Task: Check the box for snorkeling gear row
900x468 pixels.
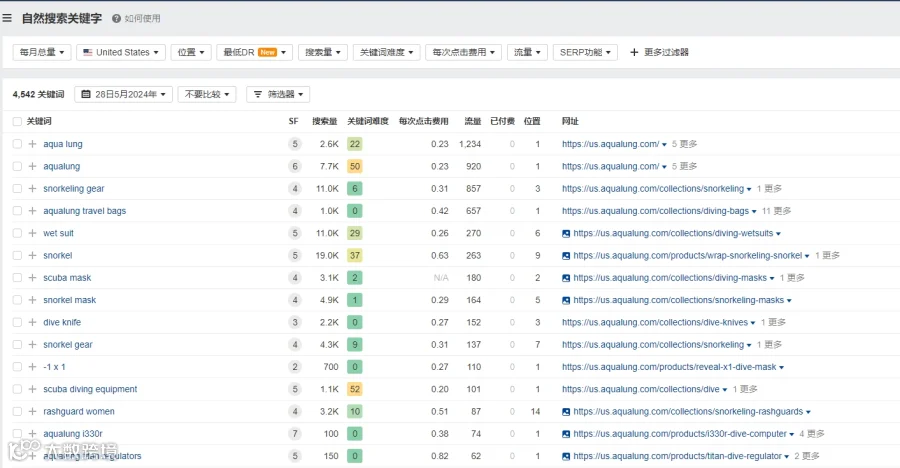Action: coord(17,188)
